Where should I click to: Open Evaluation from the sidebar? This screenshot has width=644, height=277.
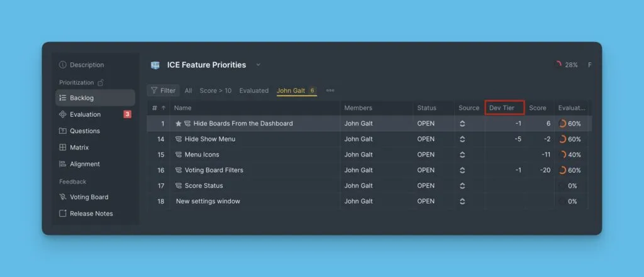tap(85, 114)
